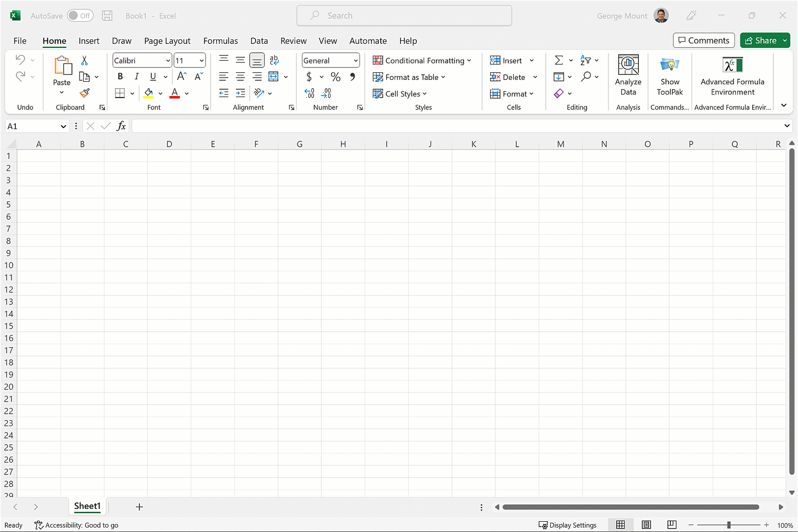Open the Page Layout tab
Viewport: 798px width, 532px height.
click(167, 41)
